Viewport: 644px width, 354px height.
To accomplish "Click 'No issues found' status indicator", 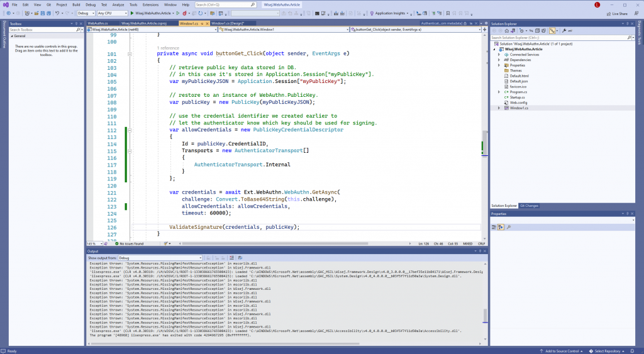I will (130, 243).
